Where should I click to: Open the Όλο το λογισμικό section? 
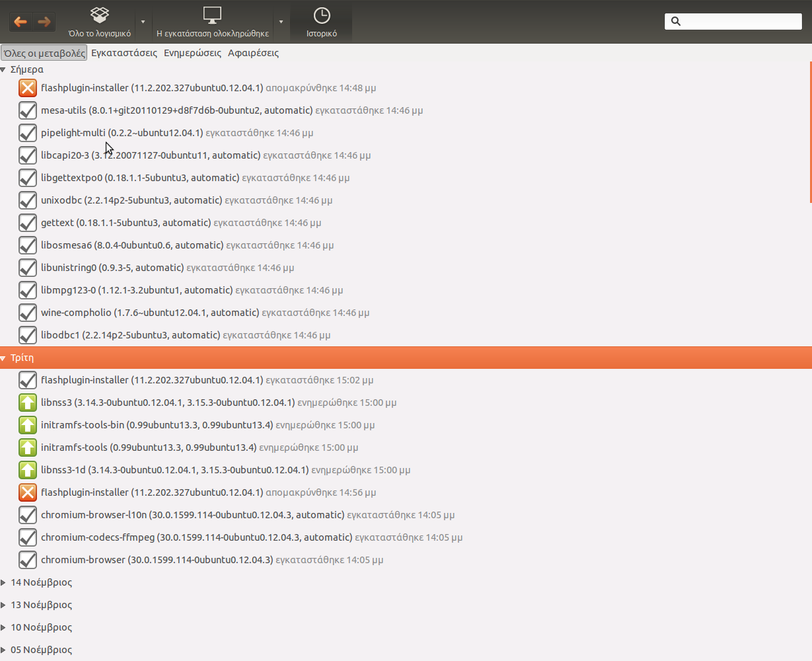(100, 22)
